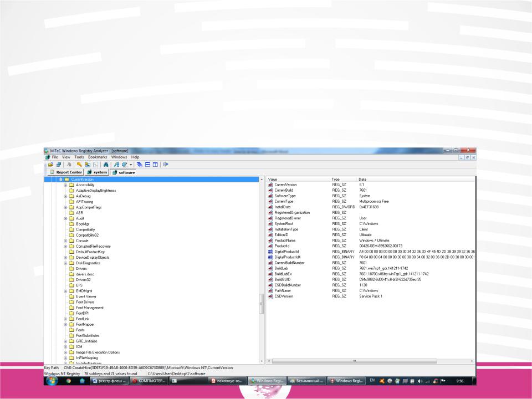Select the DefaultProductKey folder icon
The height and width of the screenshot is (399, 532).
pyautogui.click(x=71, y=252)
